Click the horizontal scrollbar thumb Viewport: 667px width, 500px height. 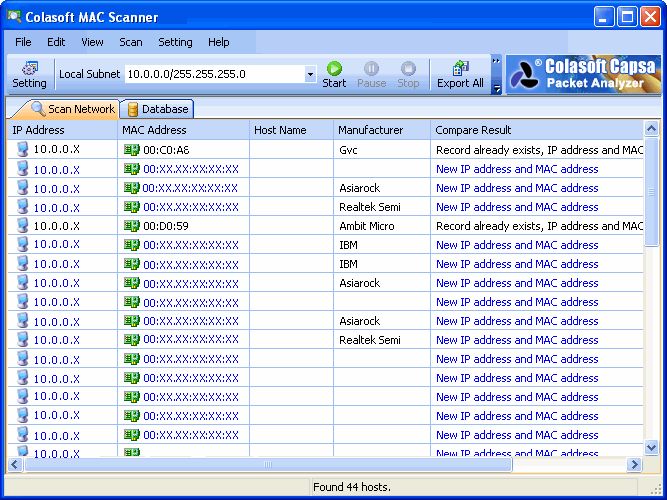click(x=267, y=465)
